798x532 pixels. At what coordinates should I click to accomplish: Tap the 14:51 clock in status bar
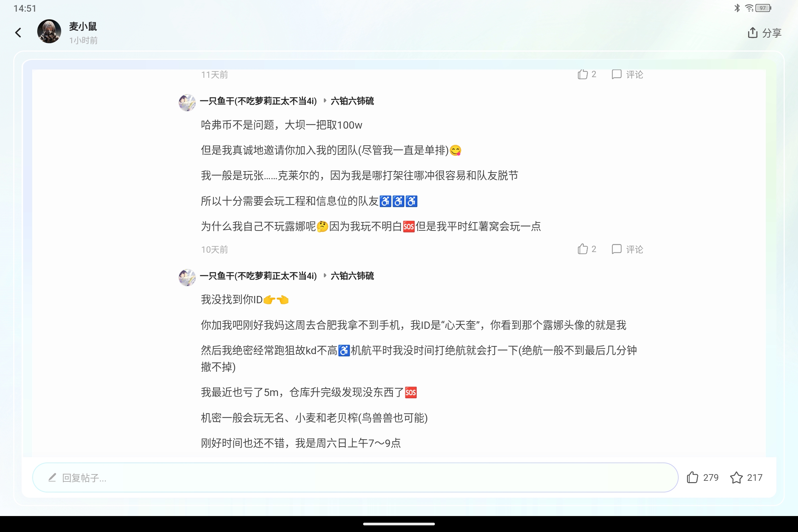click(25, 8)
